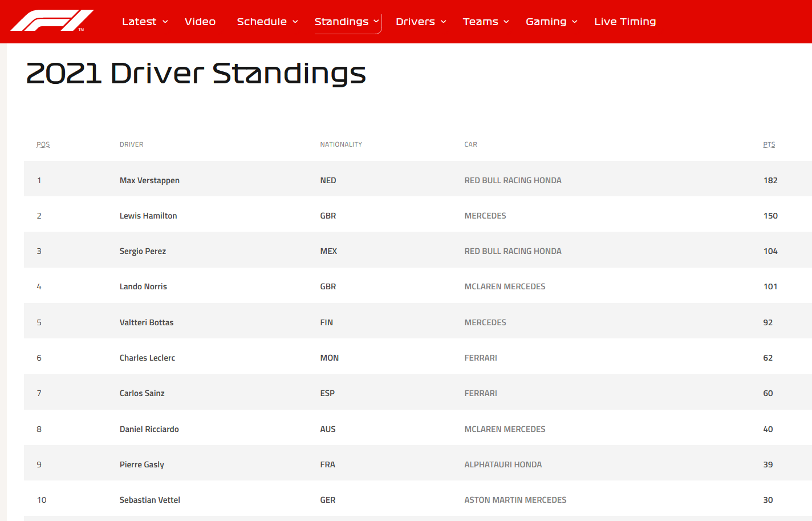This screenshot has height=521, width=812.
Task: Open Live Timing page
Action: (625, 22)
